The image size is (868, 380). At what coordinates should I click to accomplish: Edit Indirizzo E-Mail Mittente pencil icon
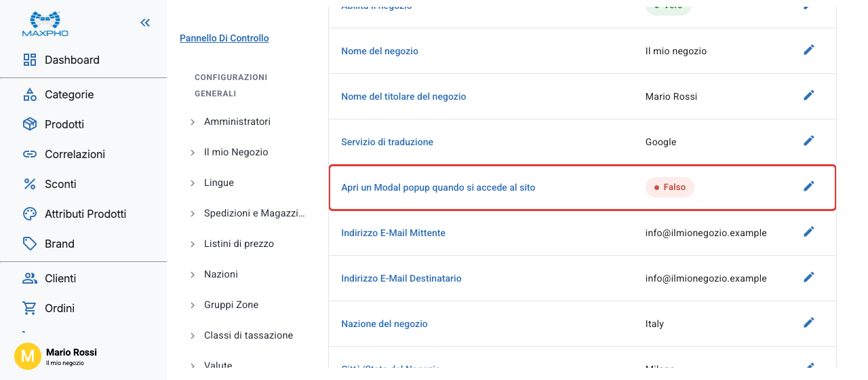click(808, 231)
